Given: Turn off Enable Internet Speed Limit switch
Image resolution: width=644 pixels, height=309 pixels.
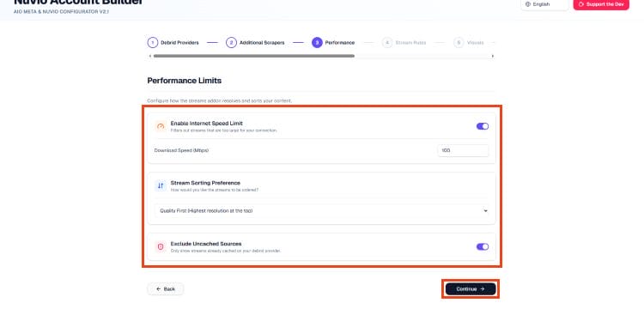Looking at the screenshot, I should [x=483, y=126].
